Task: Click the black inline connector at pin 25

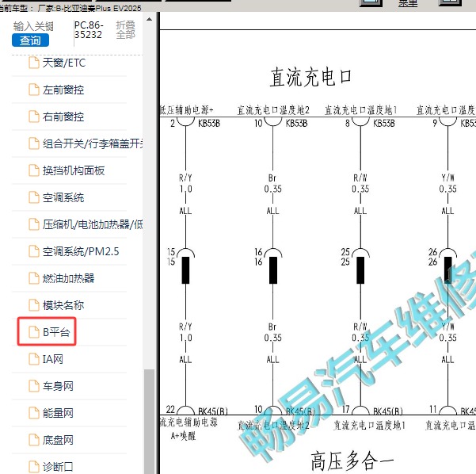Action: [360, 270]
